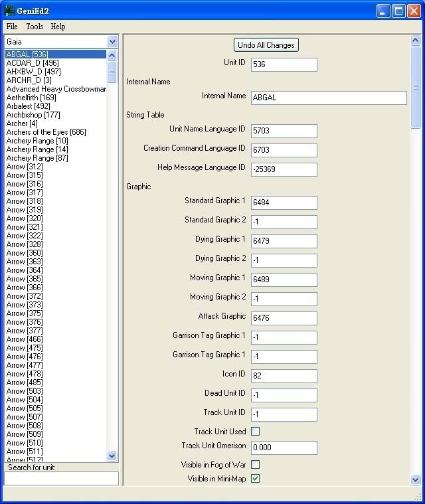Click the GeniEd2 application icon in title bar
This screenshot has width=425, height=504.
coord(9,11)
